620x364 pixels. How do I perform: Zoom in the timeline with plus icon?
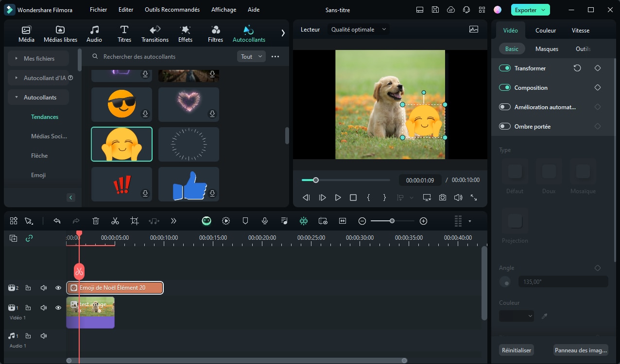(x=423, y=221)
